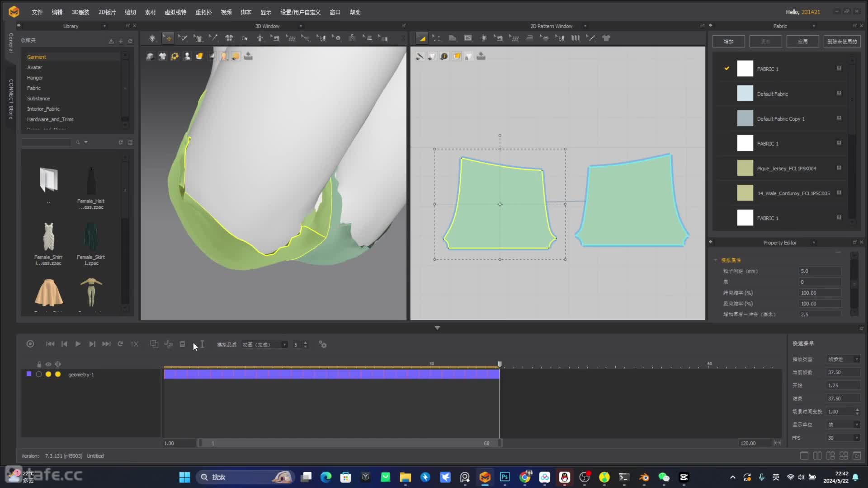Open the 3D服装 menu
Viewport: 868px width, 488px height.
point(80,12)
